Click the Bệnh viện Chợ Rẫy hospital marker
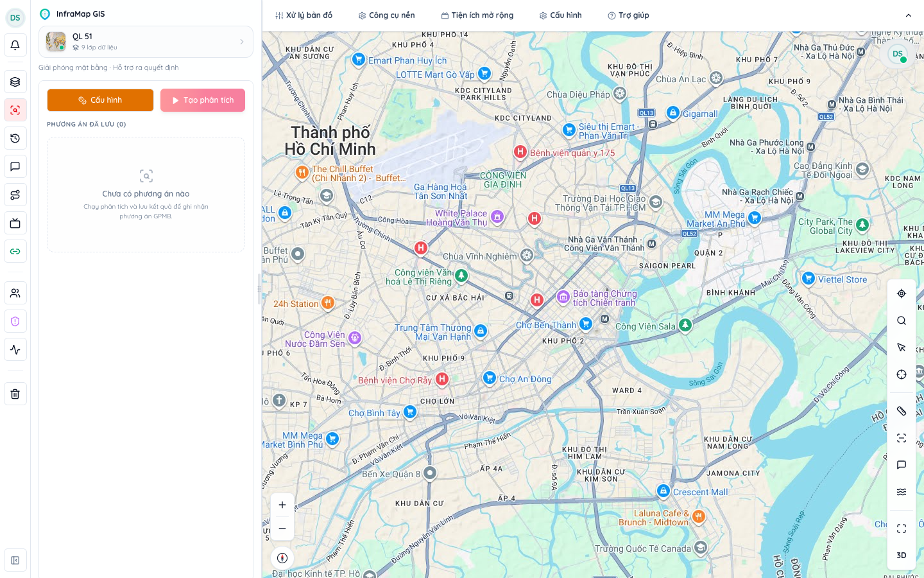 (x=442, y=380)
